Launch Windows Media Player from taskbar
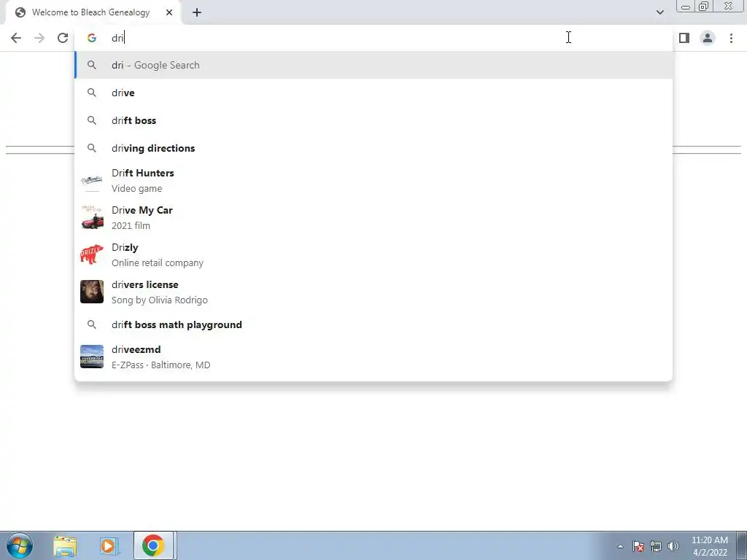This screenshot has width=747, height=560. (108, 546)
